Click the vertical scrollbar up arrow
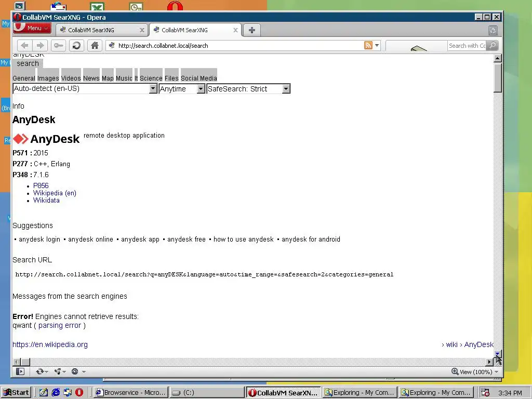Viewport: 532px width, 399px height. coord(497,58)
